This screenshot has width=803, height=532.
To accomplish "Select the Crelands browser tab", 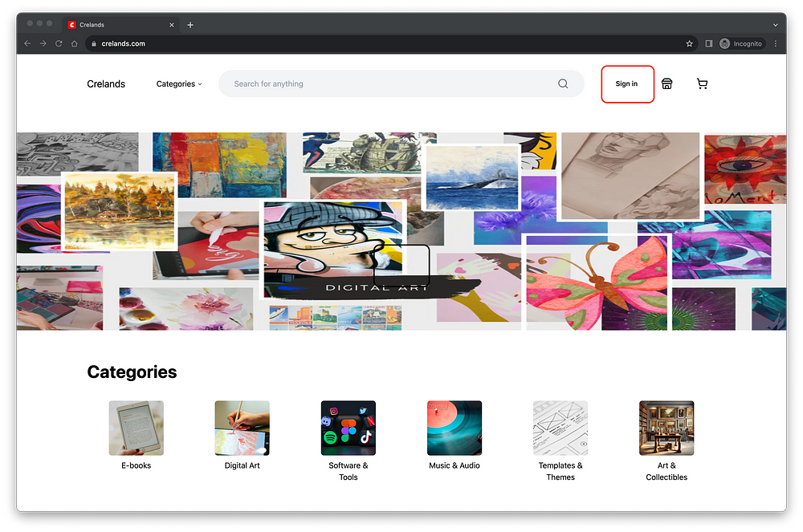I will pyautogui.click(x=121, y=25).
